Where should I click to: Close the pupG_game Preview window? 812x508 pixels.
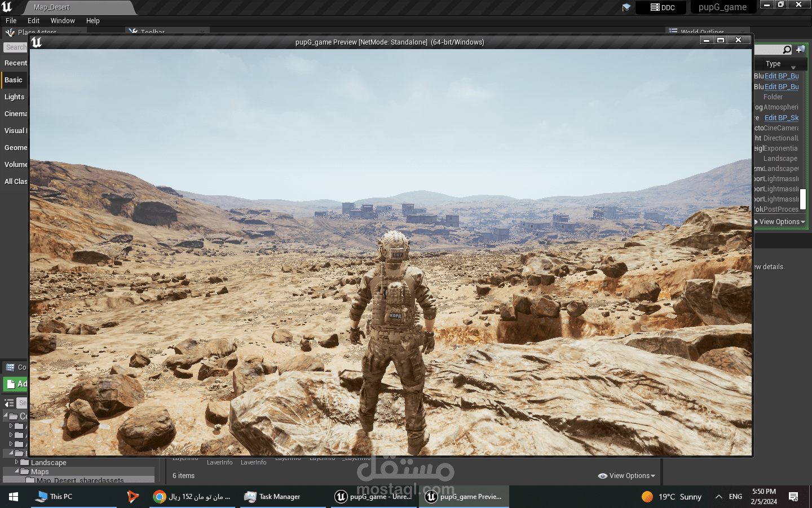[x=738, y=40]
